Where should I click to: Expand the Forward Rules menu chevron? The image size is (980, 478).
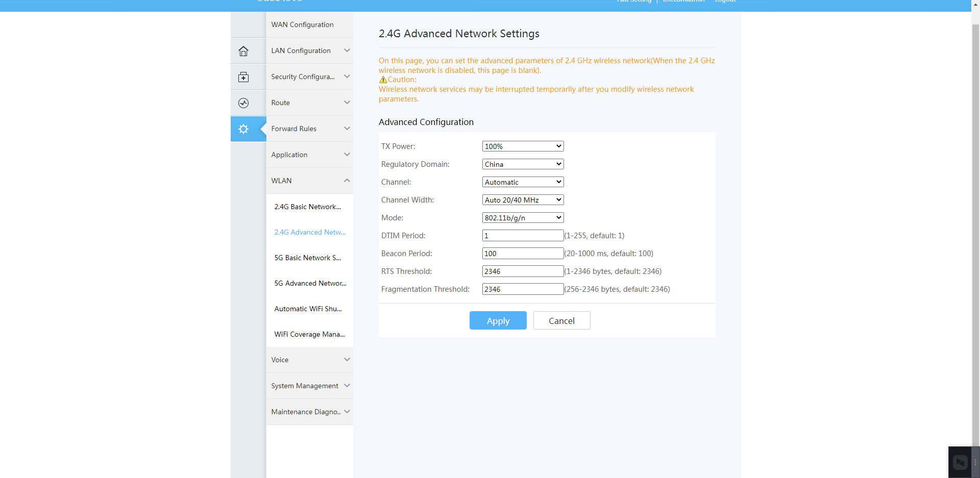pyautogui.click(x=347, y=129)
